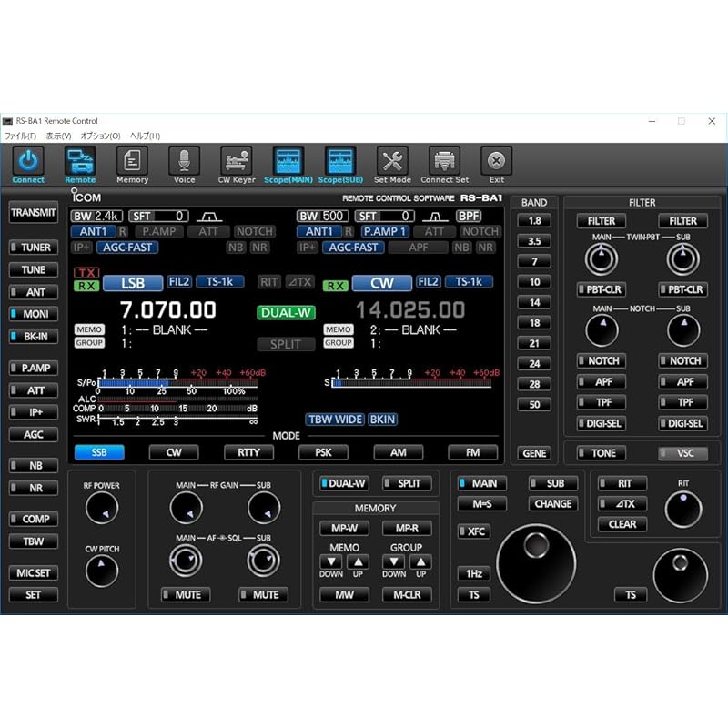Click the Exit toolbar icon
728x728 pixels.
click(496, 161)
